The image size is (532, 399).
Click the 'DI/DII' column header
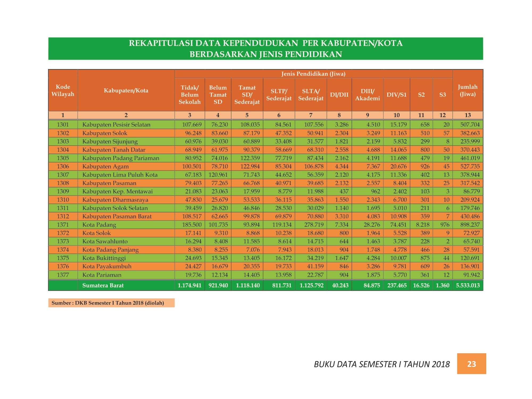point(339,95)
